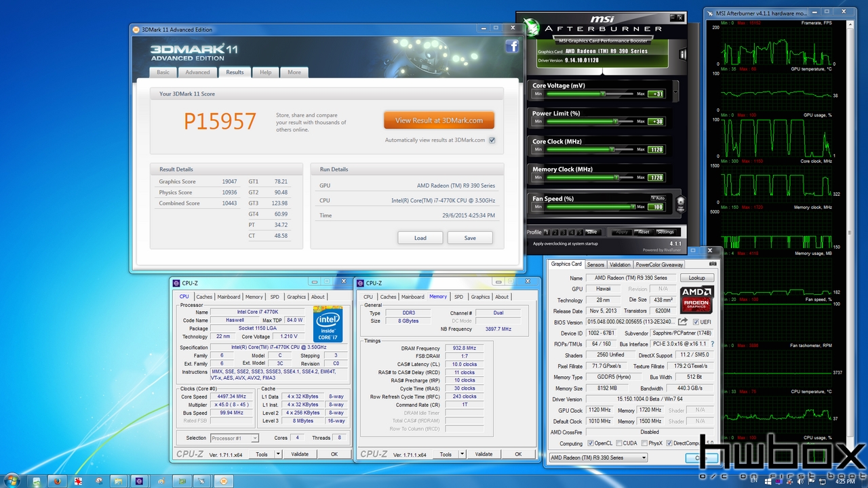Select profile slot 5 in Afterburner
The image size is (868, 488).
580,232
